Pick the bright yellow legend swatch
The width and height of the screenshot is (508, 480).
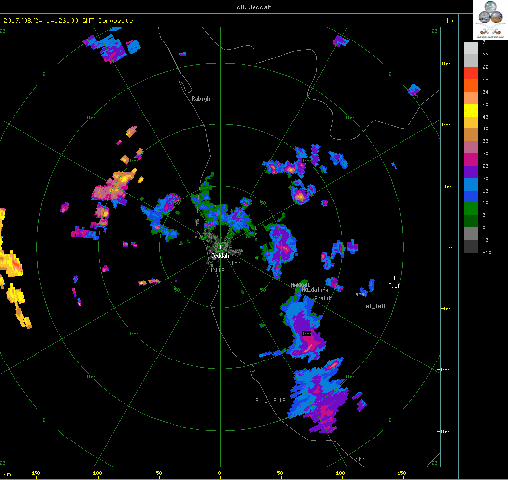pyautogui.click(x=471, y=111)
